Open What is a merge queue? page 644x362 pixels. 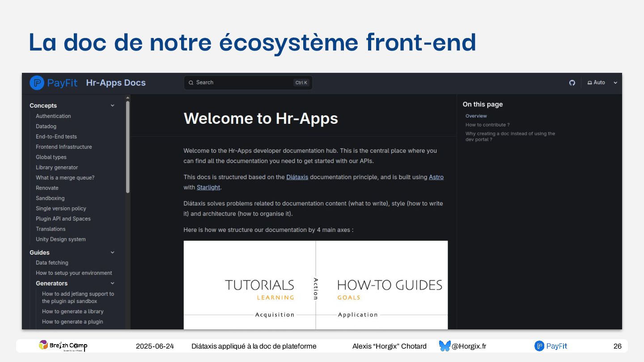point(65,178)
